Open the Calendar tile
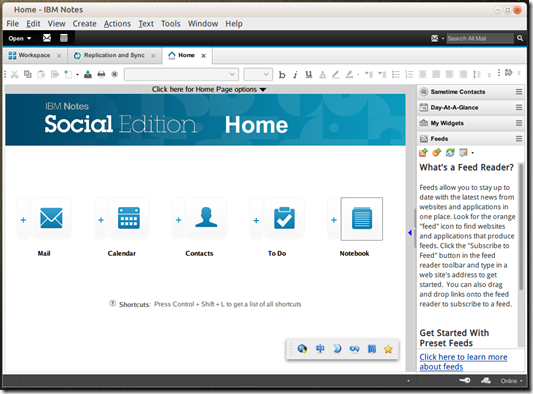The image size is (533, 394). pyautogui.click(x=129, y=218)
